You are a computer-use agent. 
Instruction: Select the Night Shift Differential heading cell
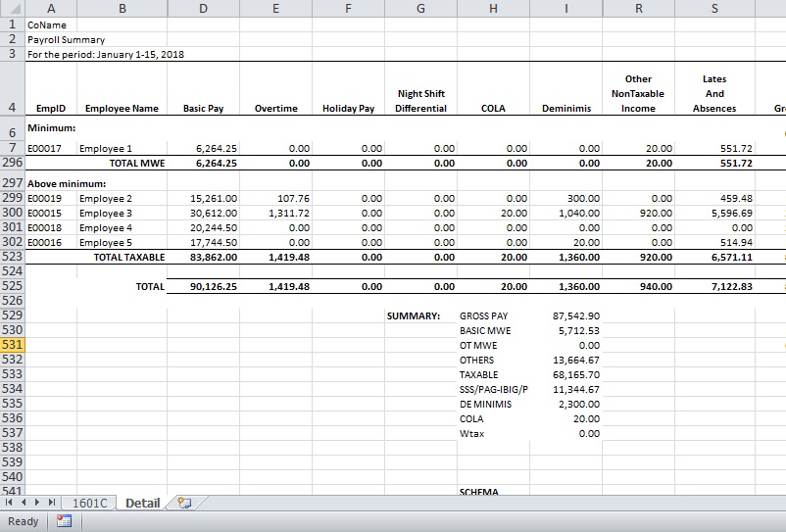[420, 101]
